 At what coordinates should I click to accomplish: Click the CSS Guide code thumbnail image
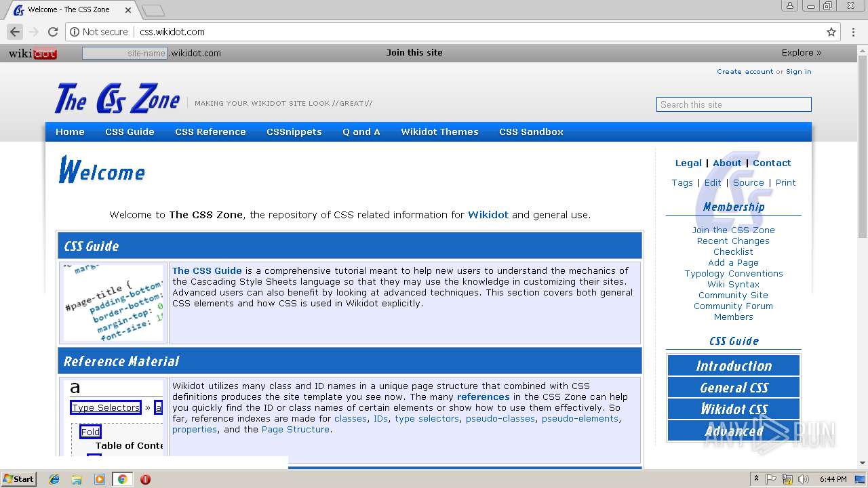(113, 302)
